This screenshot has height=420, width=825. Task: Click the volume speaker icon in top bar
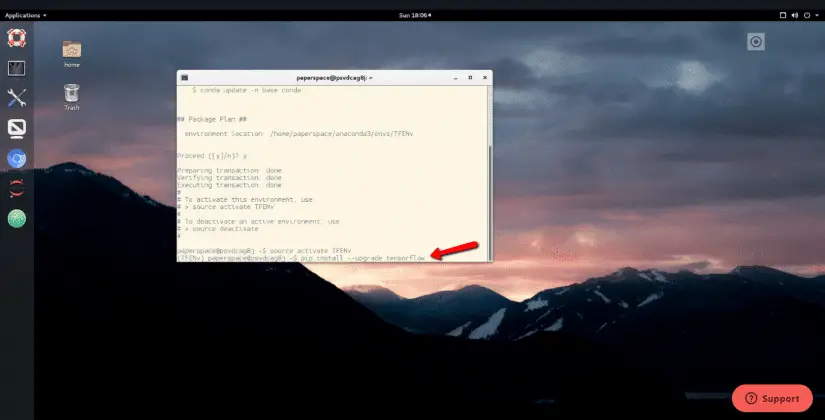pos(795,16)
